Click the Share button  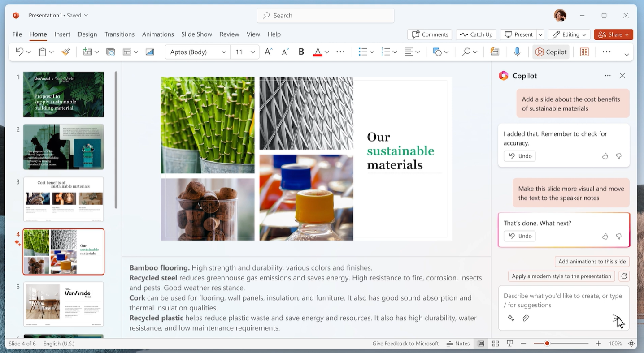click(614, 34)
